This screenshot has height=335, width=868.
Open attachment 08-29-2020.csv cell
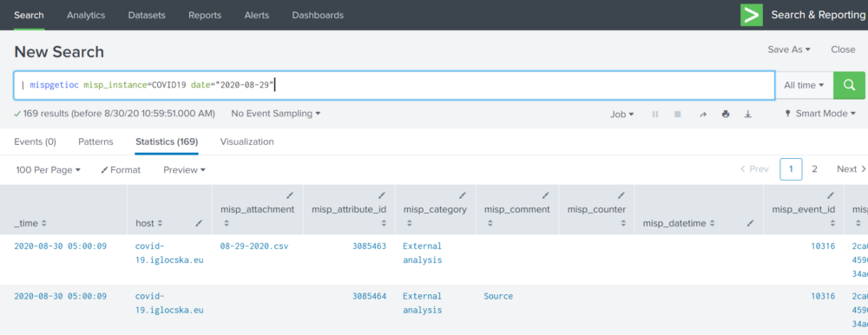click(254, 246)
